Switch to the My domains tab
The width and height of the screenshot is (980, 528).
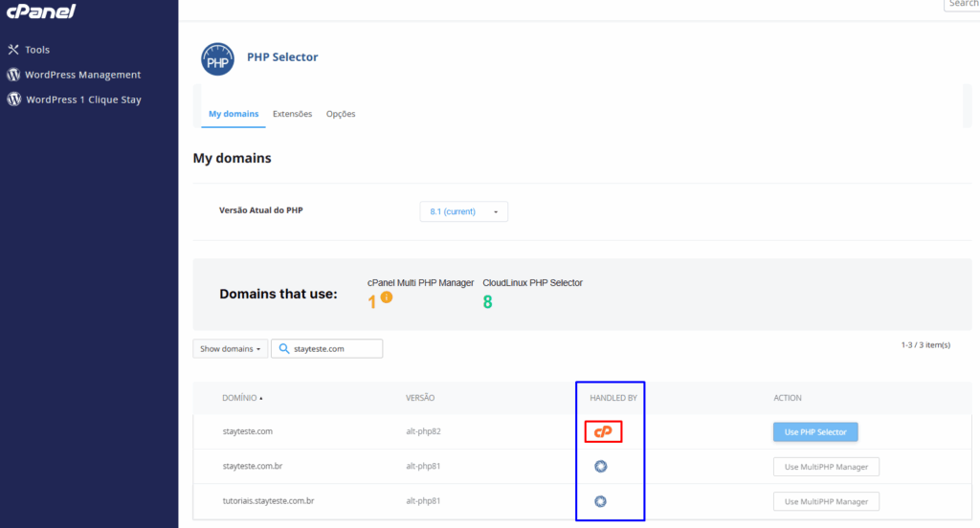click(234, 114)
